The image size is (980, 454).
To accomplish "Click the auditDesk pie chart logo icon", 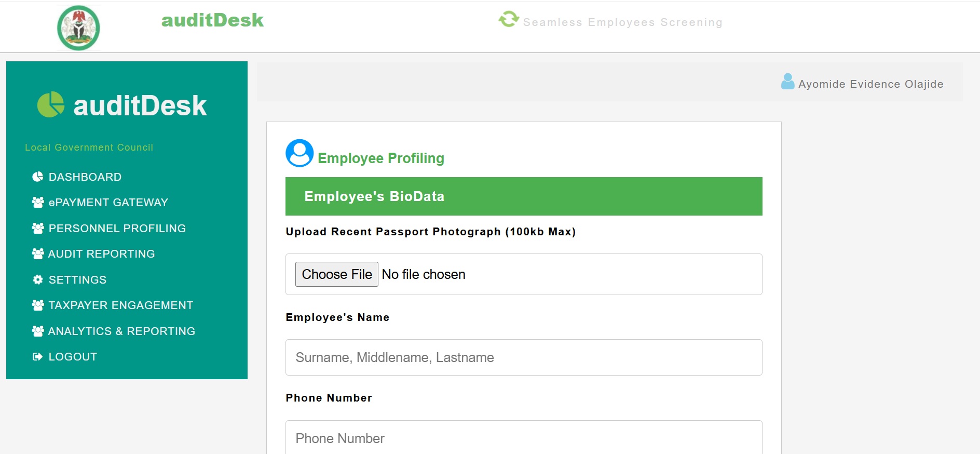I will coord(51,104).
